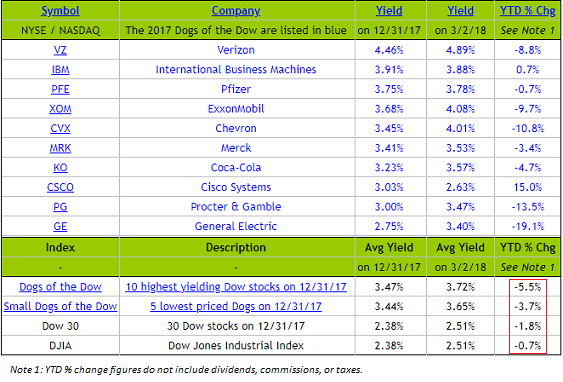Select Small Dogs 3.44% average yield

389,306
